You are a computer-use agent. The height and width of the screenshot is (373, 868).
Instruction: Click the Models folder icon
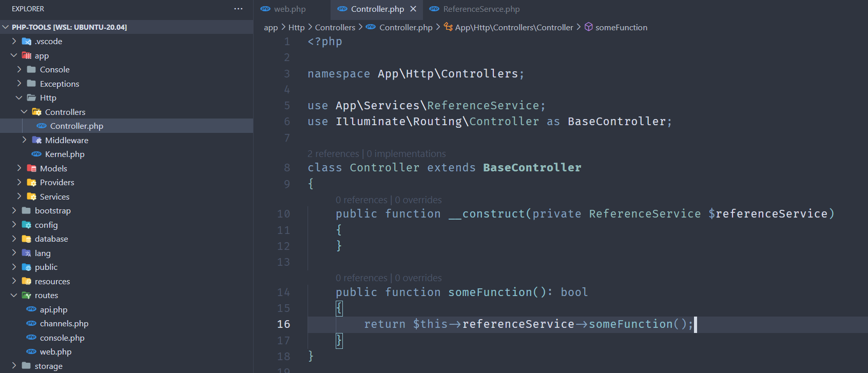[32, 168]
